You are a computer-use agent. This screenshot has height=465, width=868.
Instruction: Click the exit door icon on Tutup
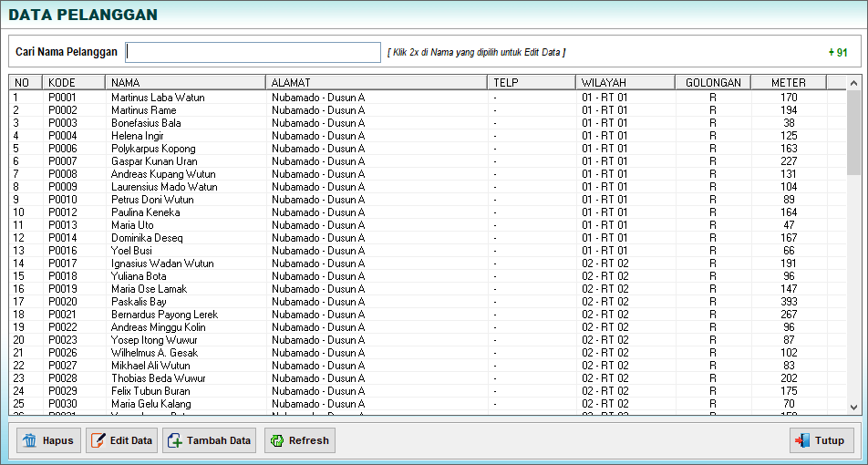(802, 440)
